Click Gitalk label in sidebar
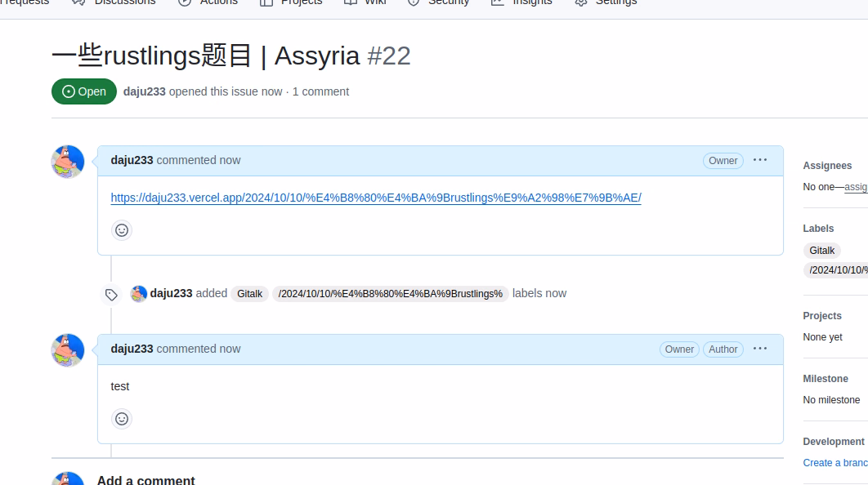This screenshot has height=485, width=868. pos(822,251)
